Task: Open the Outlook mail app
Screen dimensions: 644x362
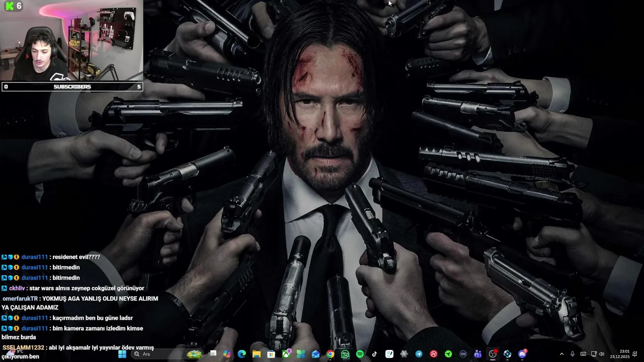Action: [x=315, y=354]
